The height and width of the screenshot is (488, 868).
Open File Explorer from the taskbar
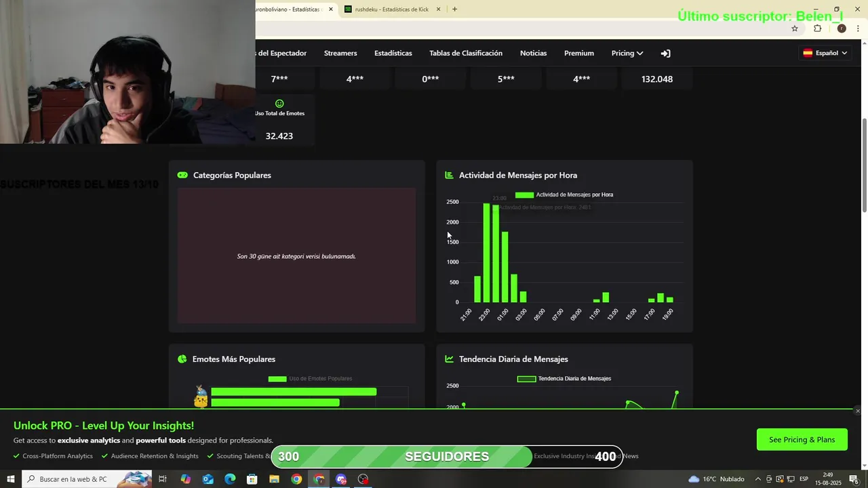(x=274, y=479)
